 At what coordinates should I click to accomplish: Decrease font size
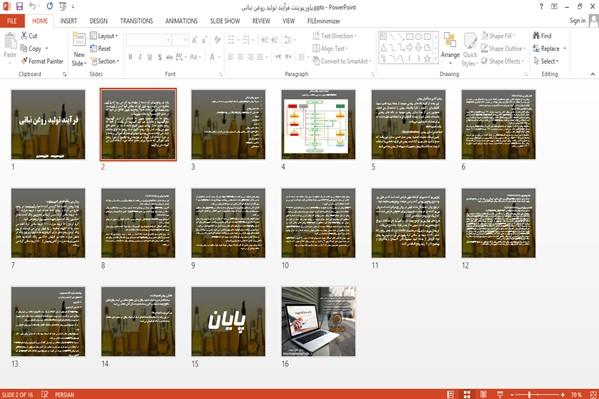204,40
